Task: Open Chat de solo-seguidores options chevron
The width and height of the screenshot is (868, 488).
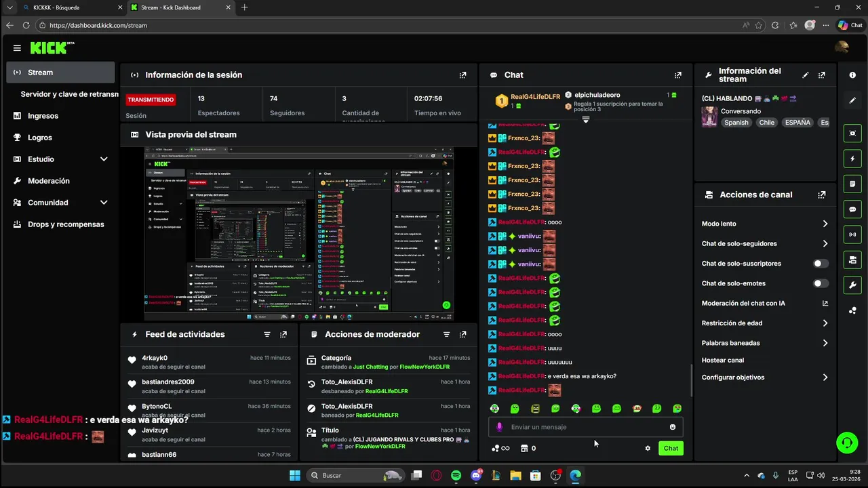Action: [x=825, y=243]
